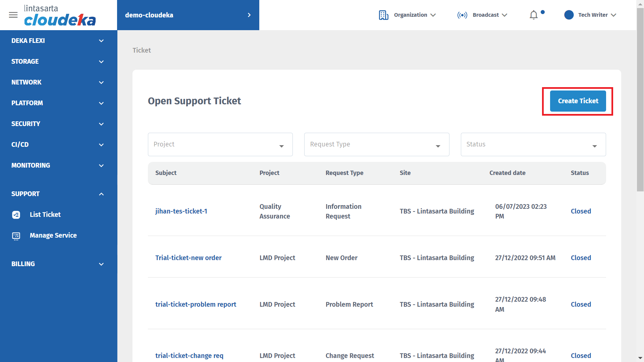Click the lintasarta cloudeka logo

coord(60,16)
